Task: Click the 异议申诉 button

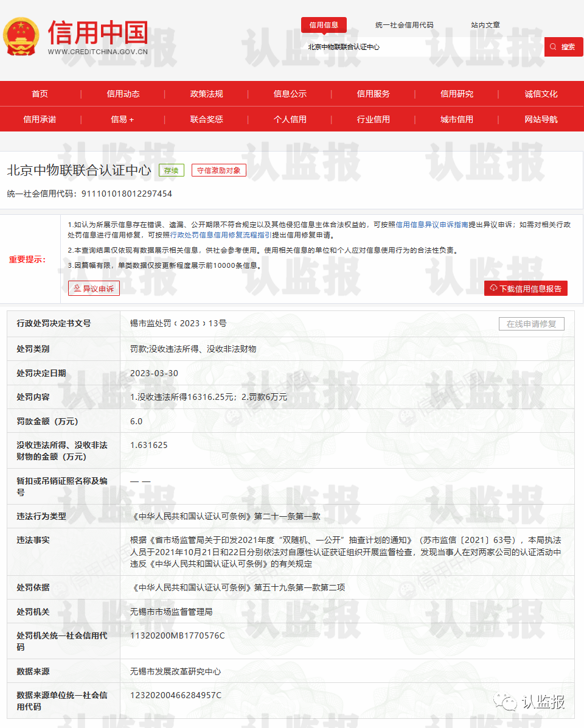Action: pos(93,288)
